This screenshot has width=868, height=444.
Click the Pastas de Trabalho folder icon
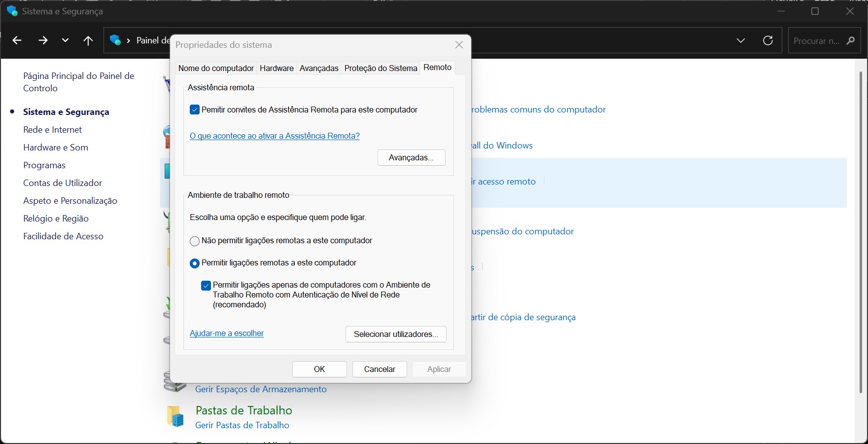[x=175, y=416]
